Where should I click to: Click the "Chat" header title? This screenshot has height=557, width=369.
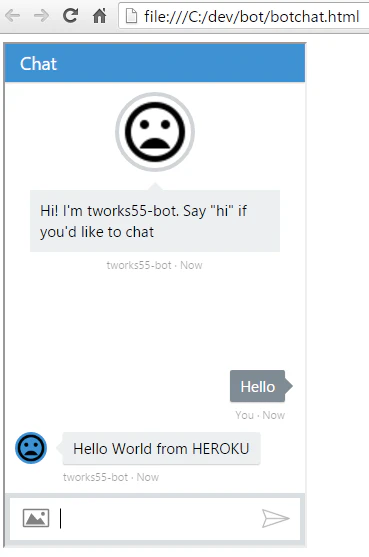[38, 64]
